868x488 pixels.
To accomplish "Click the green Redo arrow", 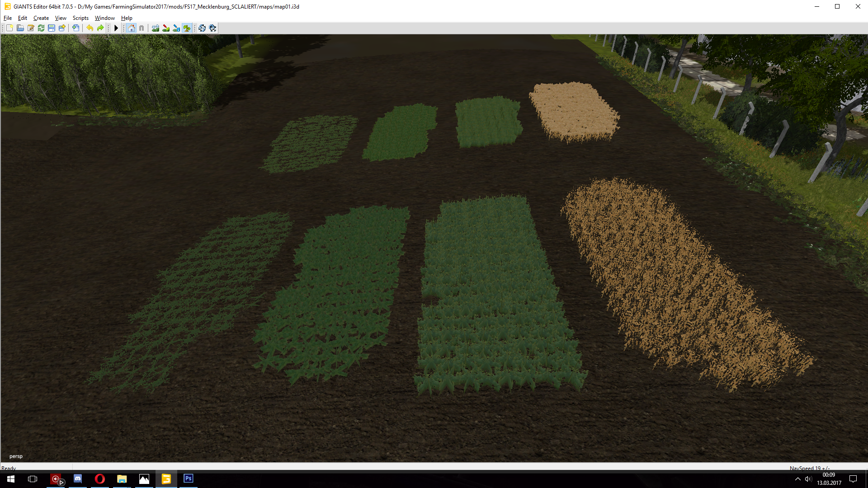I will (100, 28).
